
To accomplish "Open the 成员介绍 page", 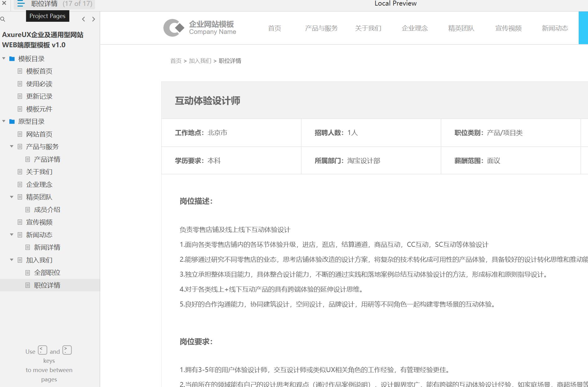I will click(x=47, y=210).
